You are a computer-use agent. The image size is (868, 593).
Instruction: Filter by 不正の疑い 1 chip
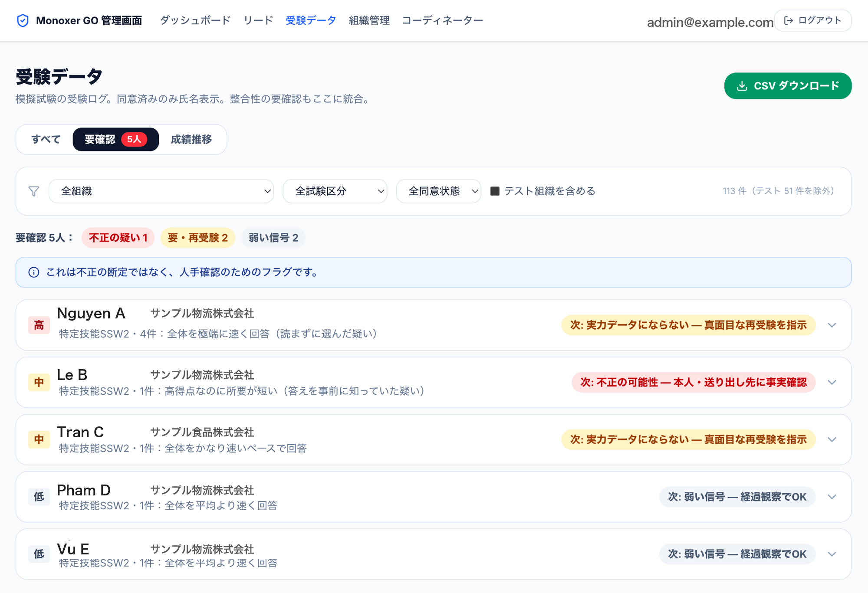(x=118, y=238)
